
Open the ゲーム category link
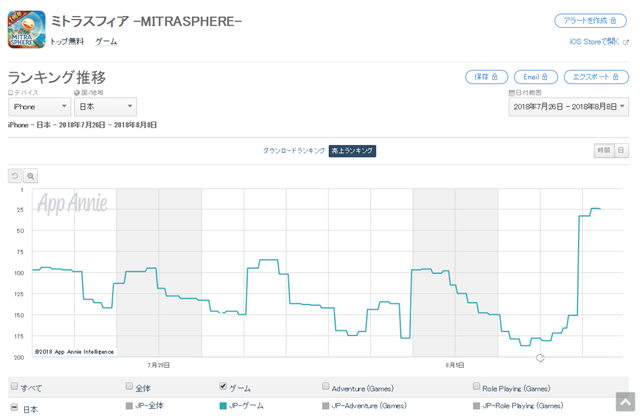coord(106,42)
